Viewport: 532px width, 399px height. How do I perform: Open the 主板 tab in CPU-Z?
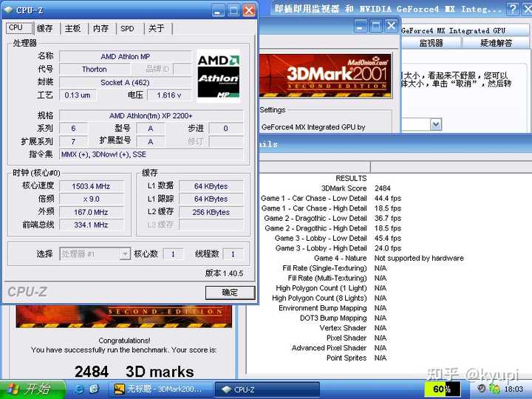(73, 29)
